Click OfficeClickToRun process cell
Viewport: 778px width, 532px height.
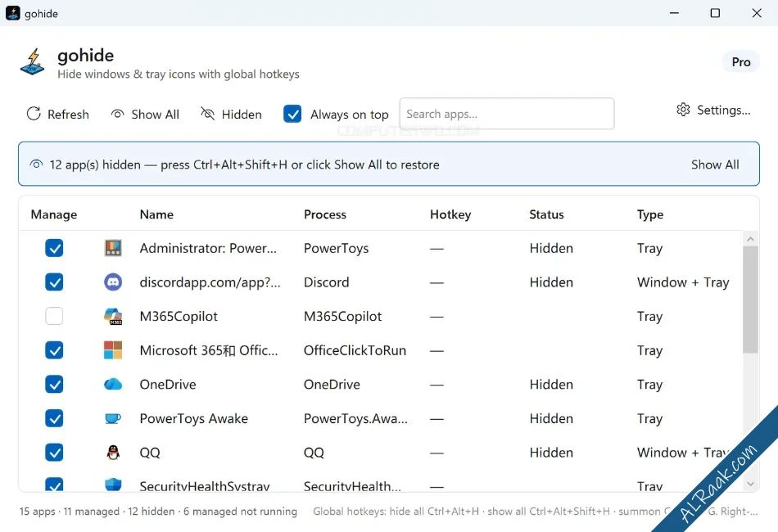click(355, 350)
